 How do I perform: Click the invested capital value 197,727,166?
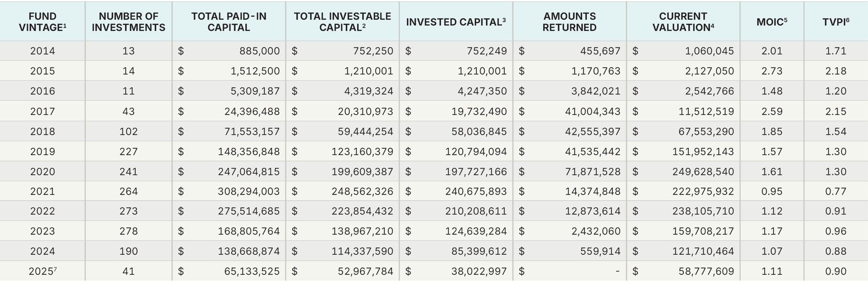[476, 172]
